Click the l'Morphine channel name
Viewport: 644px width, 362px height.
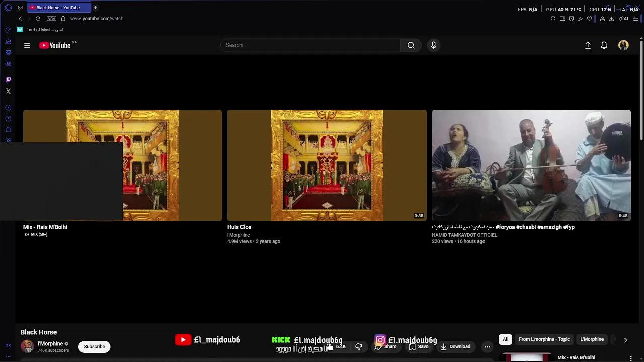50,344
